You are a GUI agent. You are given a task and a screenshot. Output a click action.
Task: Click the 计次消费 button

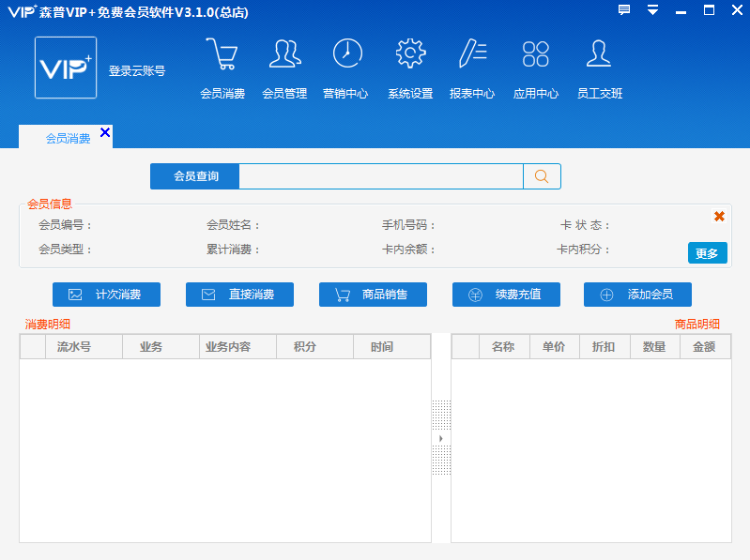(x=106, y=295)
